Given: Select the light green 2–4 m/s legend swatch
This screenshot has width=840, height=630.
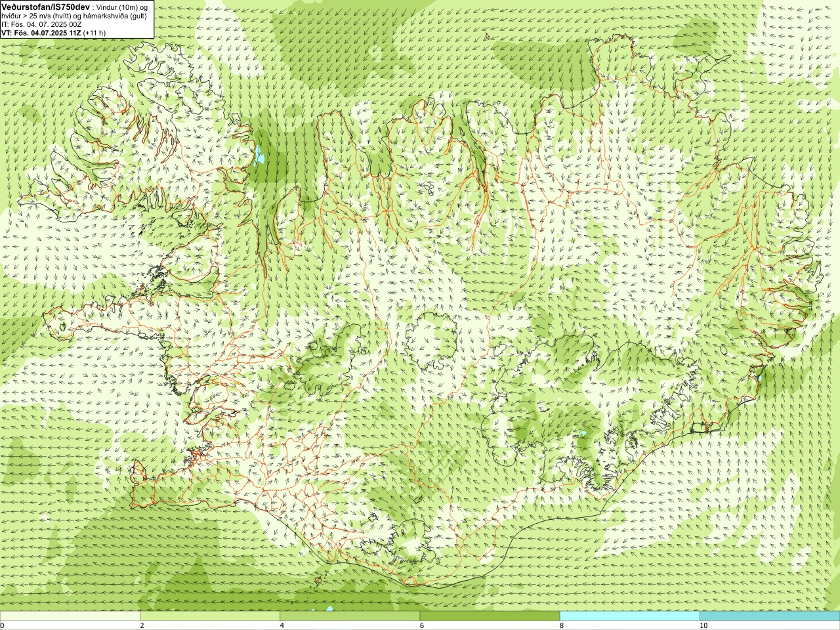Looking at the screenshot, I should [x=210, y=616].
